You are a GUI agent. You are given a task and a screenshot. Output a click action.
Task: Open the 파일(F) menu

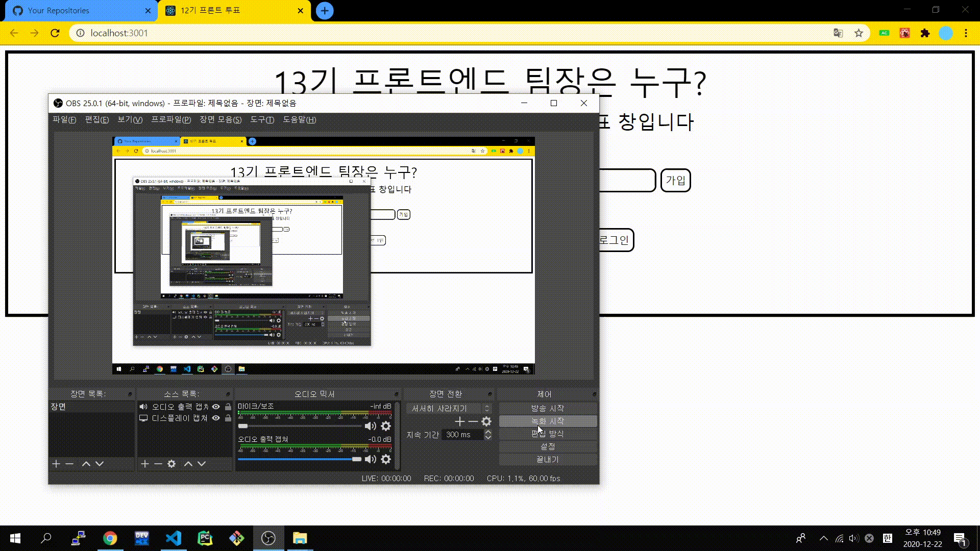pyautogui.click(x=64, y=119)
